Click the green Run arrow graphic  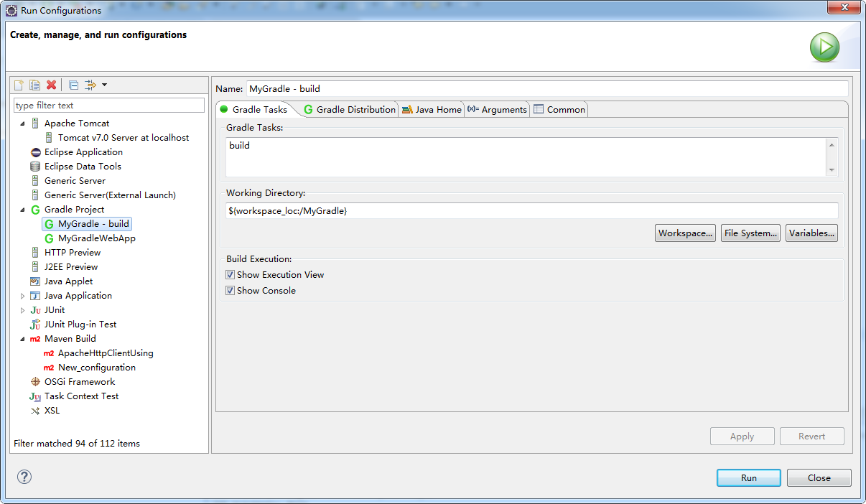click(824, 48)
